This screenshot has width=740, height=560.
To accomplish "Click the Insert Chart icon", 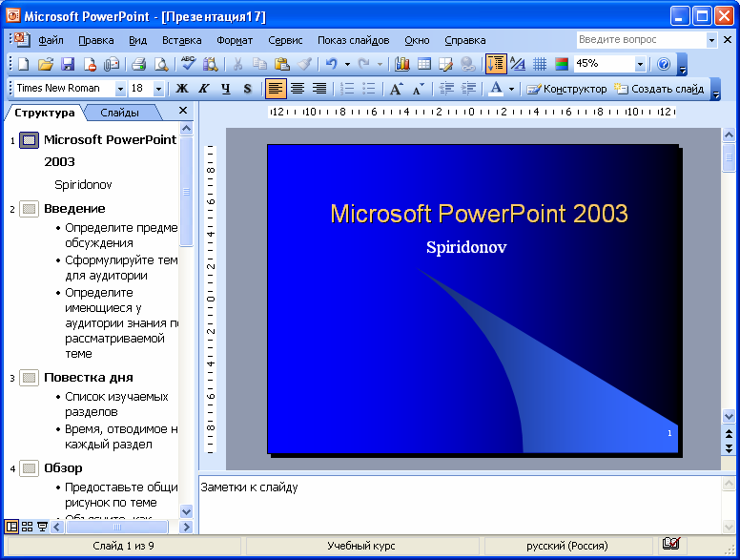I will (x=401, y=65).
